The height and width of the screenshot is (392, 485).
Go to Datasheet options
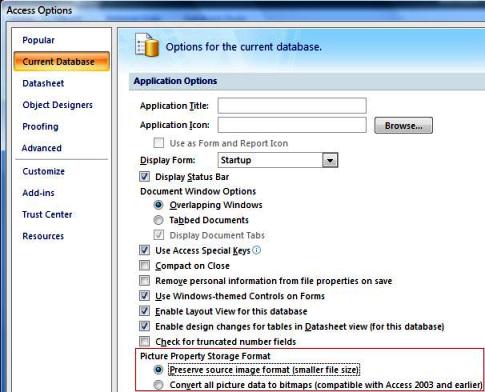tap(43, 83)
